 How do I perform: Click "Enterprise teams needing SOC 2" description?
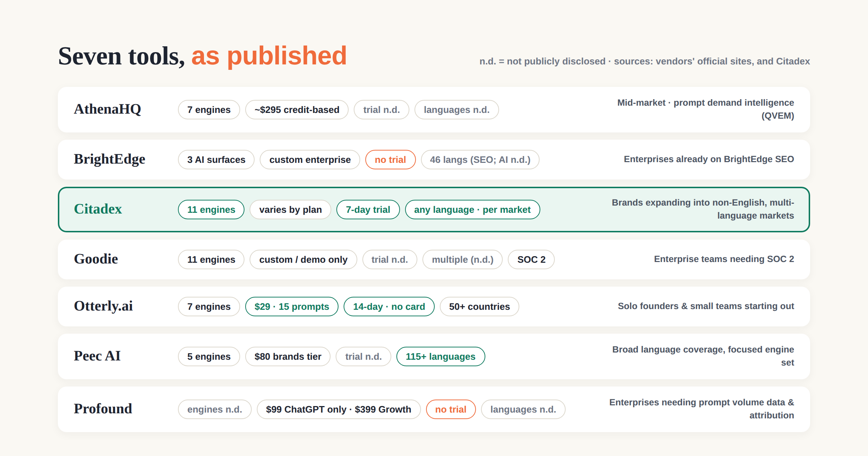tap(724, 259)
